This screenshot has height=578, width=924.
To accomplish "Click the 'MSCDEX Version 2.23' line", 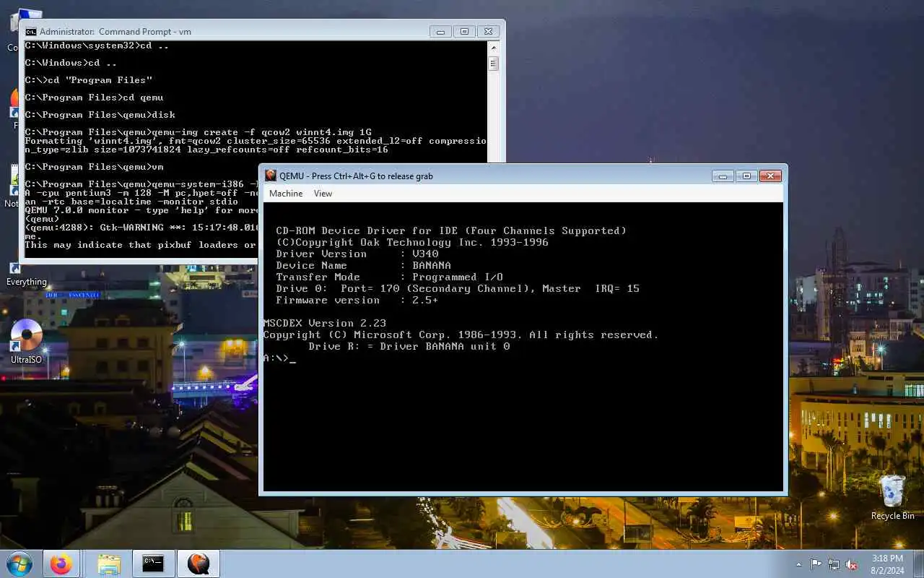I will point(325,323).
